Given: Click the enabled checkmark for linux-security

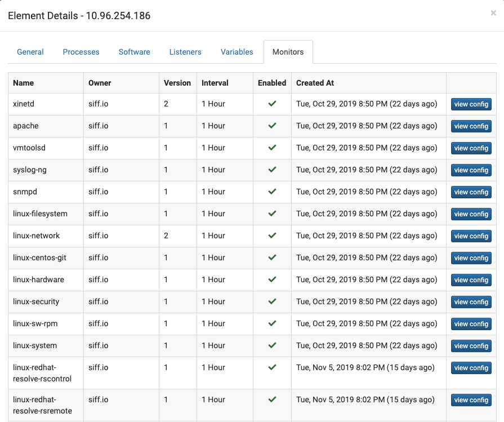Looking at the screenshot, I should (x=272, y=301).
